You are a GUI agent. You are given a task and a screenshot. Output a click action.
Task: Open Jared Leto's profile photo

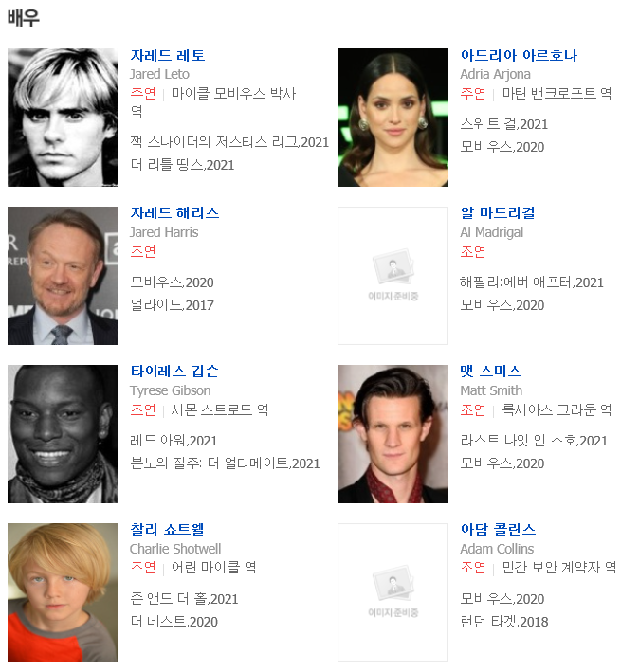click(63, 118)
